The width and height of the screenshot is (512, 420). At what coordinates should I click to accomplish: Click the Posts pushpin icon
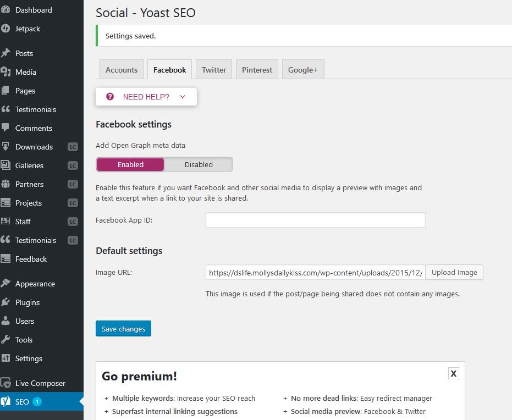click(x=5, y=53)
